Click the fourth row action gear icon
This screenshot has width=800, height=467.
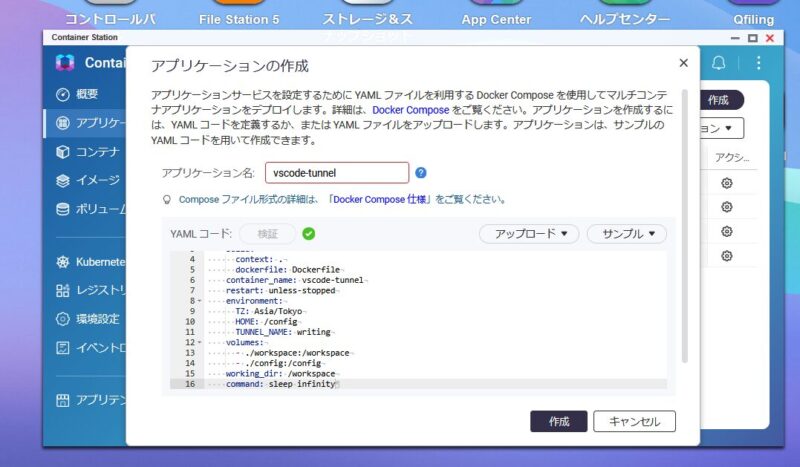[x=727, y=256]
